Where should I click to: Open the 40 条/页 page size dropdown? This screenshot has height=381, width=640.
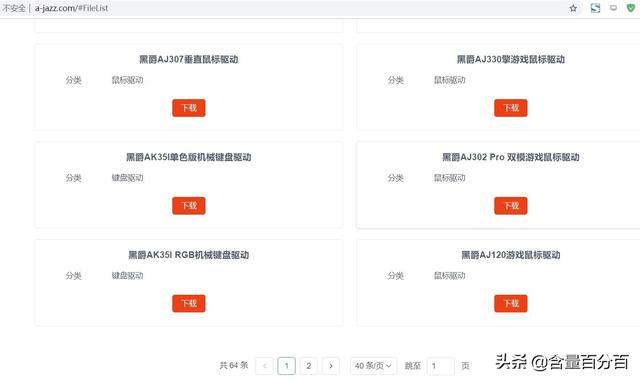coord(373,366)
